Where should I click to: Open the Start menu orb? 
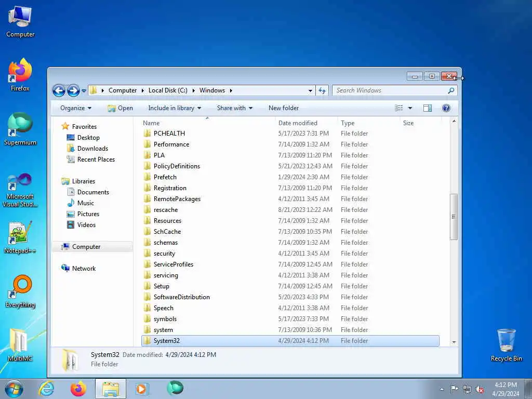point(14,389)
